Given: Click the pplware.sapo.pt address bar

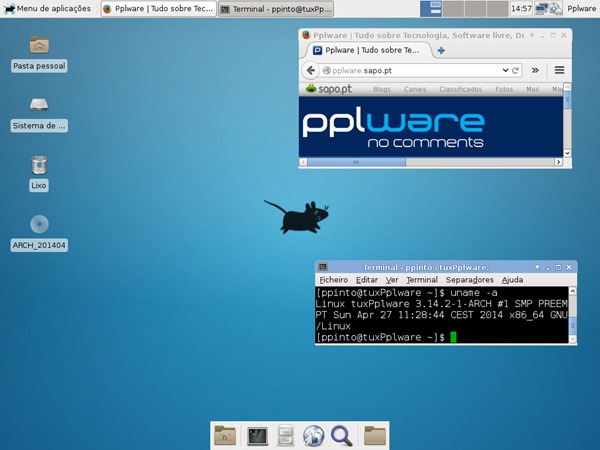Looking at the screenshot, I should pyautogui.click(x=411, y=70).
